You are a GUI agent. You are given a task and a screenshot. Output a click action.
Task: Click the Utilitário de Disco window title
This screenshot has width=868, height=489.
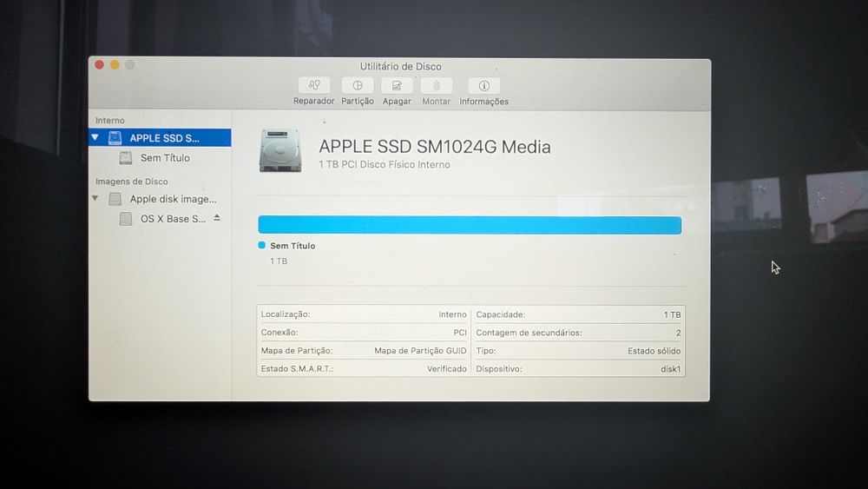(x=401, y=67)
